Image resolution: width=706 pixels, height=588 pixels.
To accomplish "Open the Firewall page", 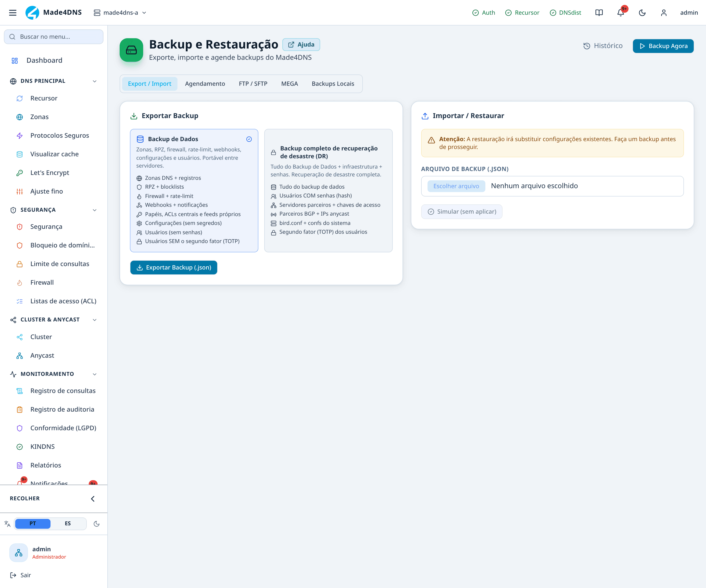I will coord(54,282).
